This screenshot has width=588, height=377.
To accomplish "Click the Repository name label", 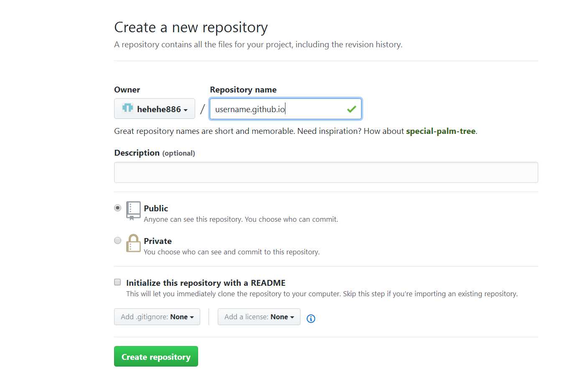I will click(x=243, y=90).
